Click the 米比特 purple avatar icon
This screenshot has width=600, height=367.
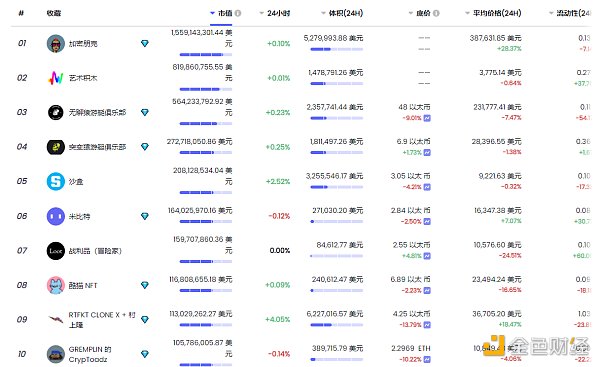[x=56, y=216]
